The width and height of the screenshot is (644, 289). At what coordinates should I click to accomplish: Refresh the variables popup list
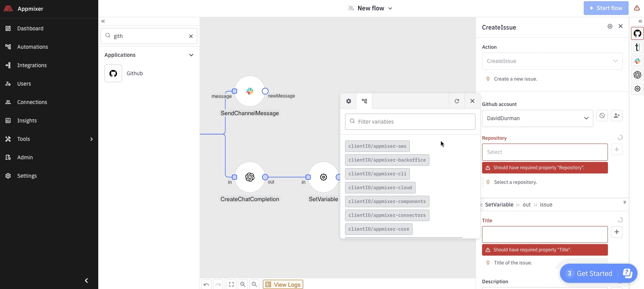[457, 101]
